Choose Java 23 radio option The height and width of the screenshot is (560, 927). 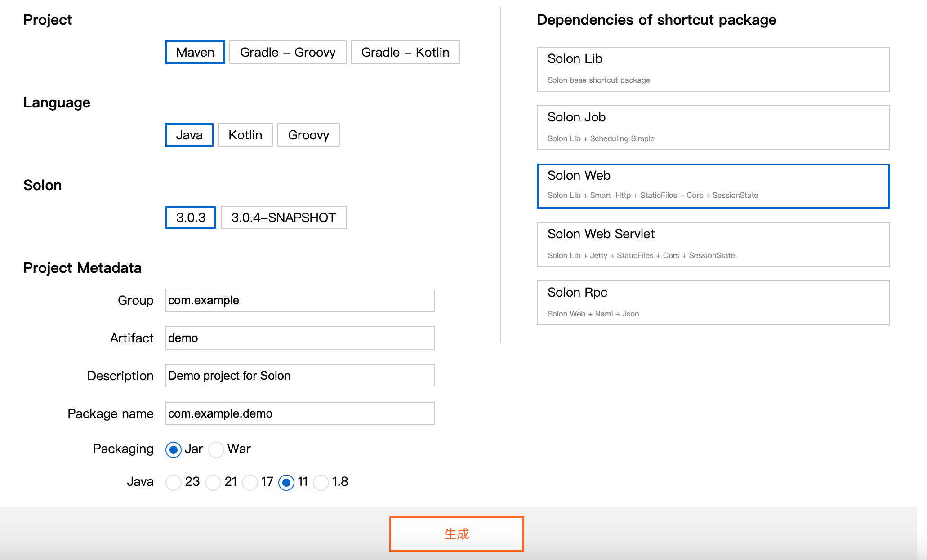coord(174,482)
